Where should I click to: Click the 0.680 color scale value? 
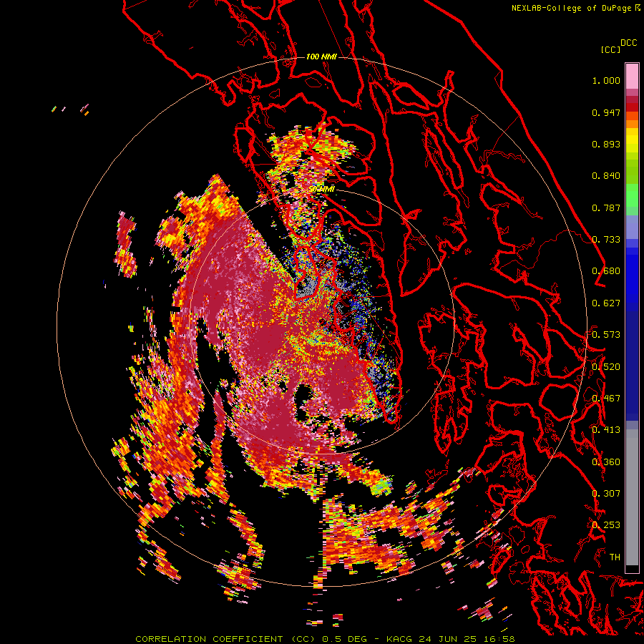[606, 271]
